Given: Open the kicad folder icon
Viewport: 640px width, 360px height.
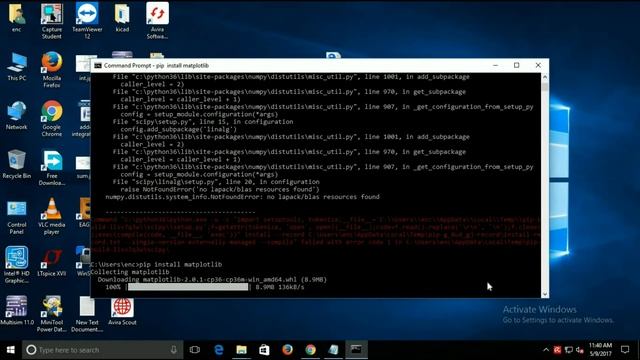Looking at the screenshot, I should coord(122,17).
